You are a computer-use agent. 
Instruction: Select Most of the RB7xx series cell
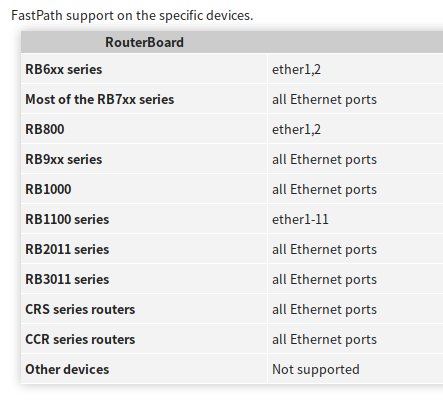(100, 99)
